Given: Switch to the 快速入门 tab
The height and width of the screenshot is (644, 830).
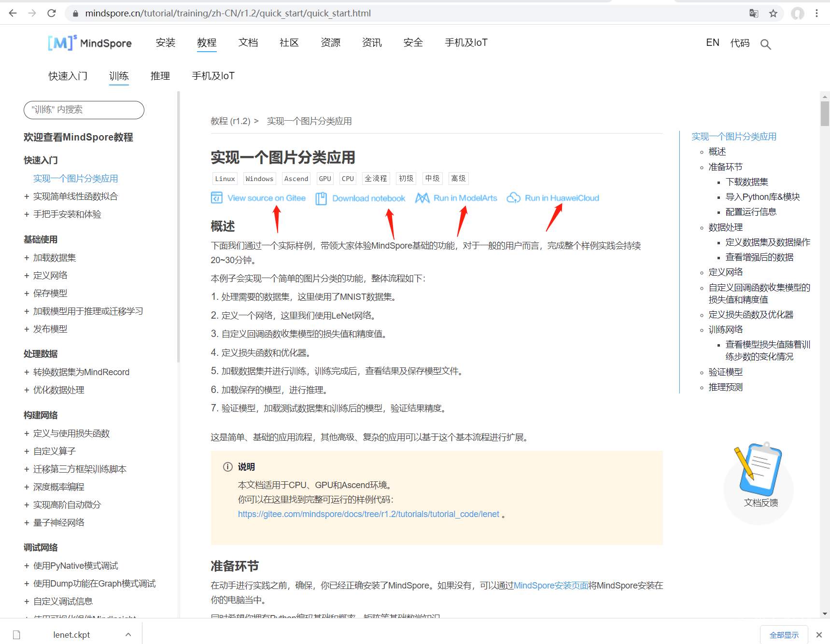Looking at the screenshot, I should click(x=68, y=76).
